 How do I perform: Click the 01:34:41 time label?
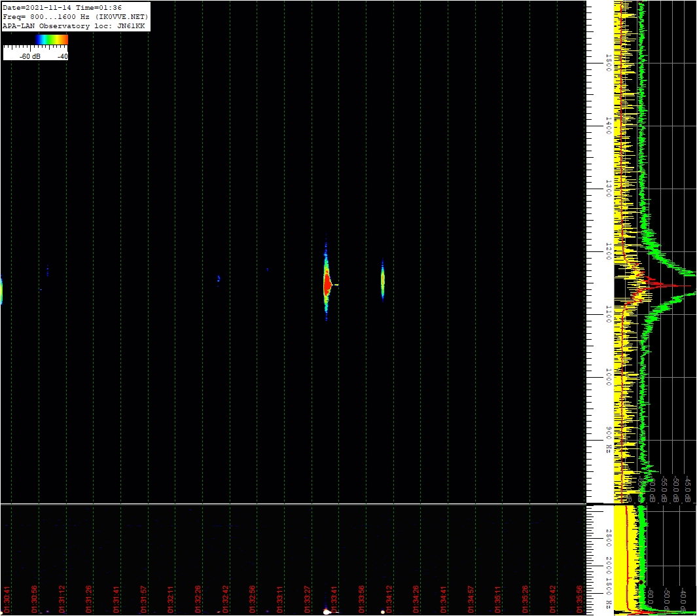click(x=443, y=599)
